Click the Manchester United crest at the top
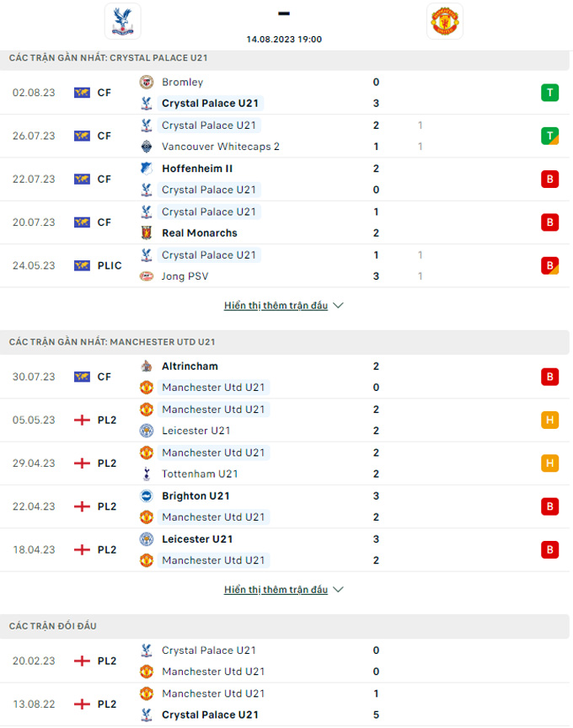The height and width of the screenshot is (728, 573). 445,20
